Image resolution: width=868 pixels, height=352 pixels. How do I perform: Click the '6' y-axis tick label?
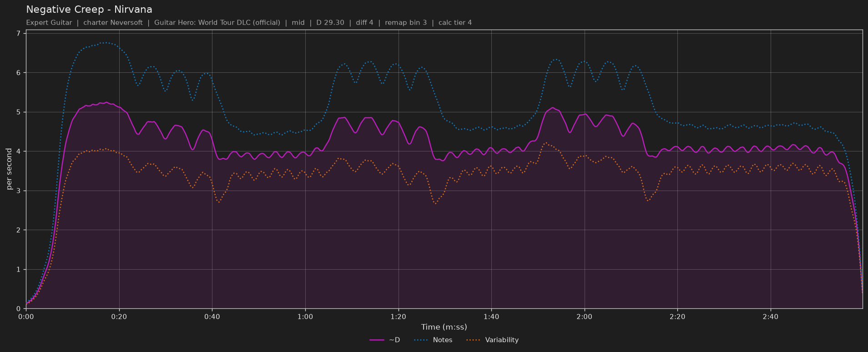tap(18, 73)
